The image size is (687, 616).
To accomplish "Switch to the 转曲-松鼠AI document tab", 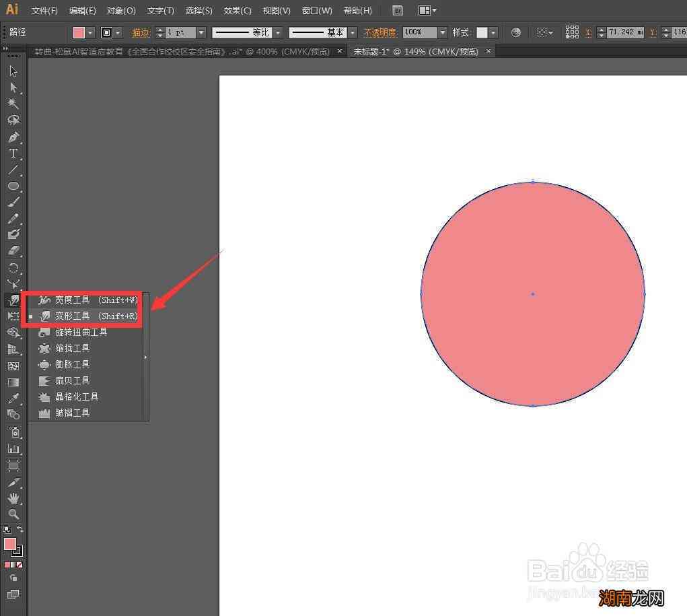I will (x=182, y=52).
